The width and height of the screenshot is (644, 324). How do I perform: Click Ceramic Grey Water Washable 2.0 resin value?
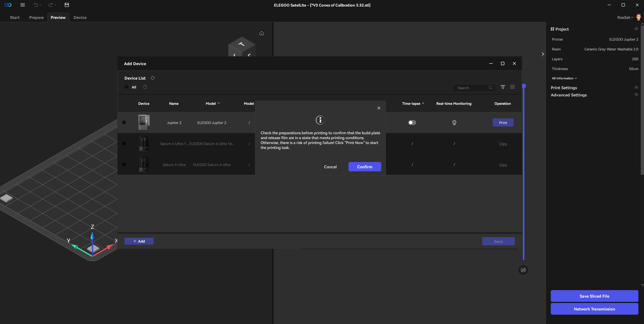click(x=611, y=49)
